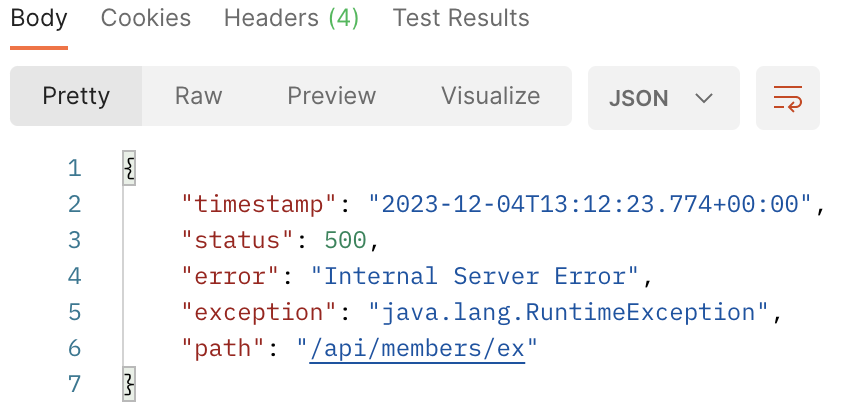
Task: Toggle the line wrap icon
Action: [788, 98]
